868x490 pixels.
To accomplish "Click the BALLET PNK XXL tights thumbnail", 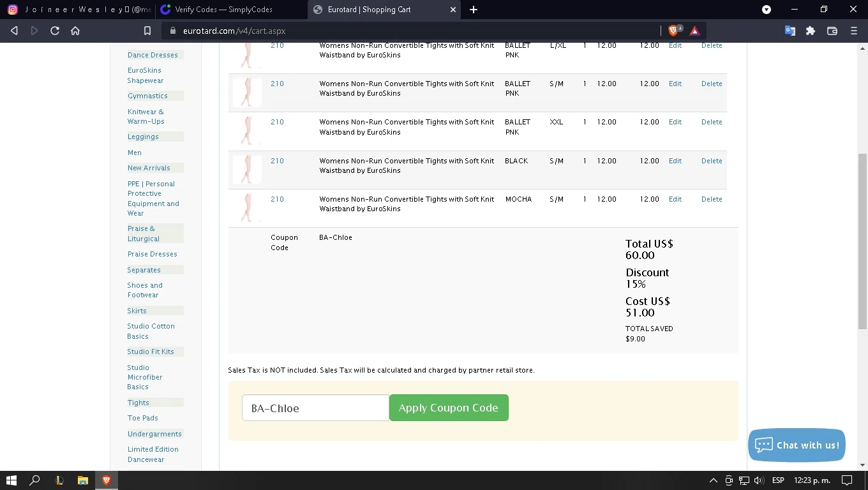I will click(x=247, y=131).
